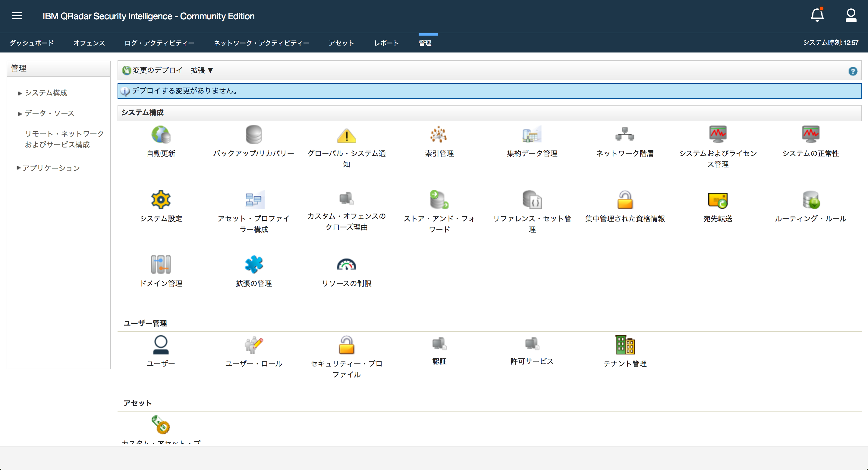The width and height of the screenshot is (868, 470).
Task: Open ルーティング・ルール icon
Action: (x=810, y=200)
